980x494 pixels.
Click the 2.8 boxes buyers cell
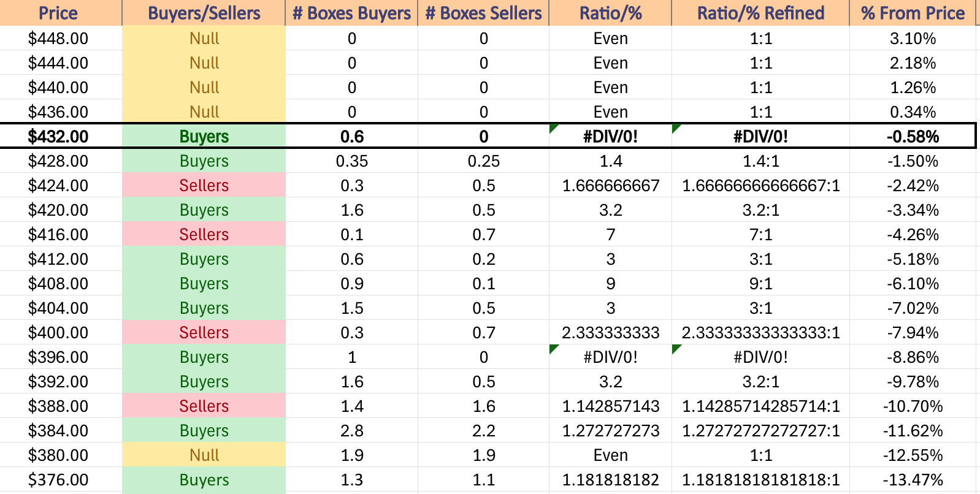point(352,430)
